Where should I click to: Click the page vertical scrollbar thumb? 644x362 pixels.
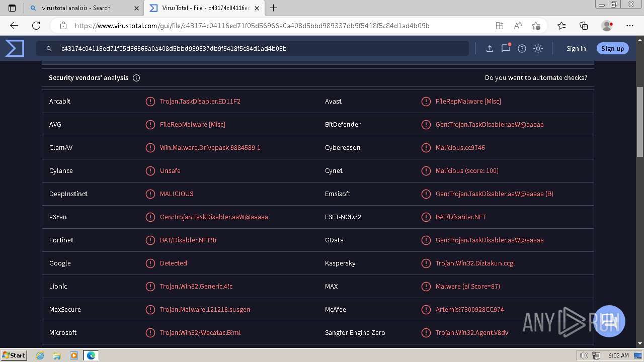(x=640, y=122)
